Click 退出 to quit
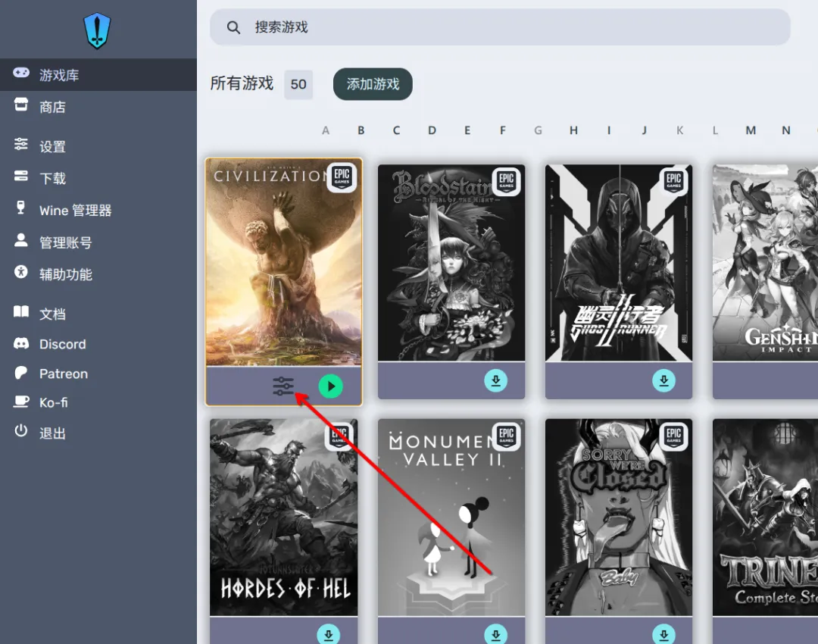This screenshot has width=818, height=644. point(98,433)
